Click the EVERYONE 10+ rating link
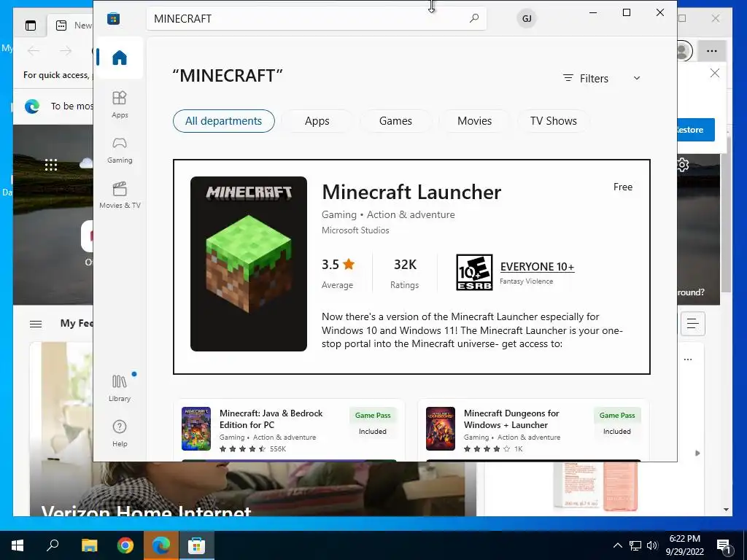Screen dimensions: 747x560 538,267
